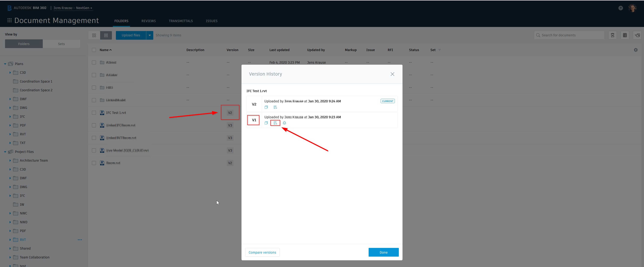Close the Version History dialog
This screenshot has height=267, width=644.
[392, 74]
